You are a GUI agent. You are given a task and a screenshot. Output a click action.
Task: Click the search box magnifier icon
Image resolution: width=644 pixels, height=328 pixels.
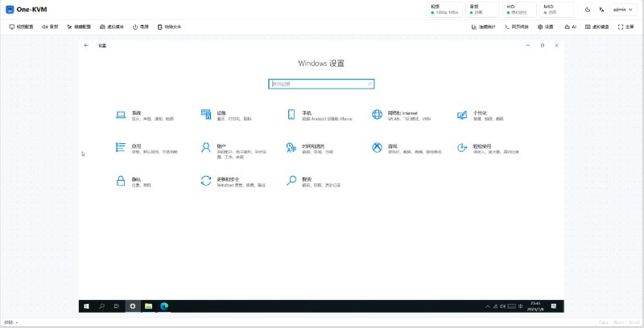[x=369, y=84]
